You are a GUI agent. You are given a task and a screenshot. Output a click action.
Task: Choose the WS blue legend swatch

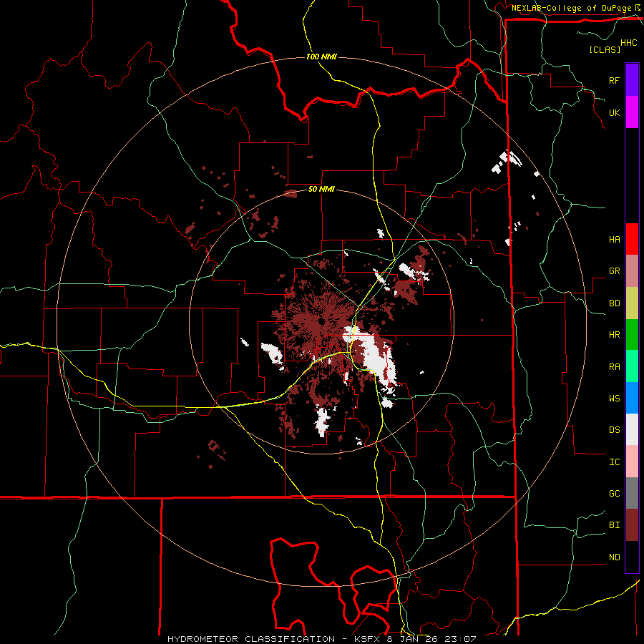click(x=632, y=398)
